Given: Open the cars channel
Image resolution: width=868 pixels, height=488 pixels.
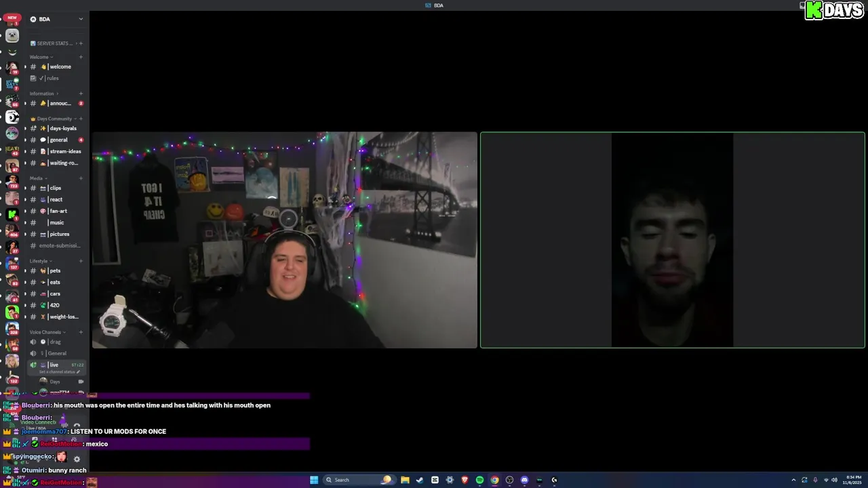Looking at the screenshot, I should 56,293.
